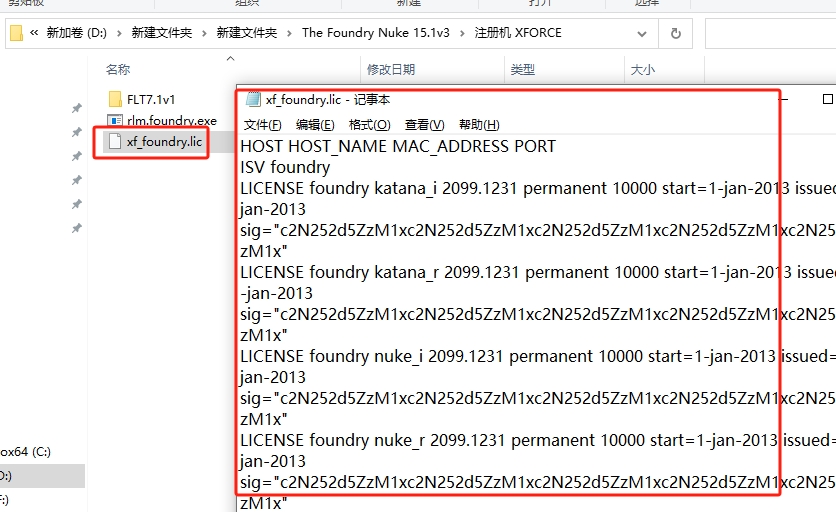Screen dimensions: 836x512
Task: Expand the chevron after The Foundry Nuke 15.1v3
Action: [461, 33]
